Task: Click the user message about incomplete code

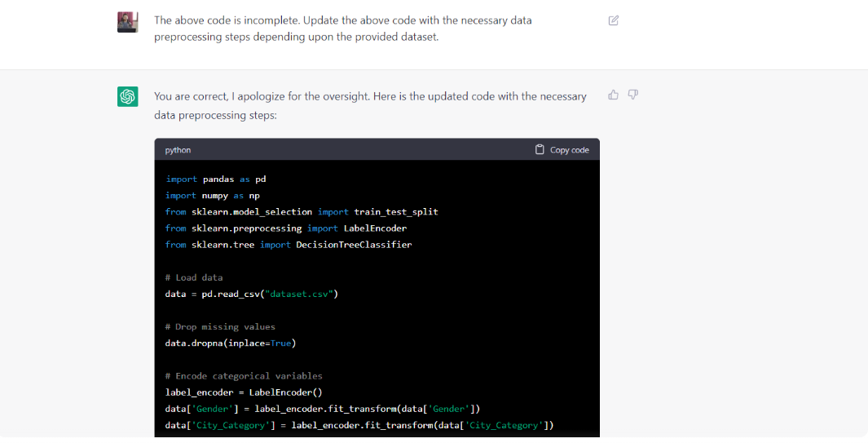Action: click(x=342, y=29)
